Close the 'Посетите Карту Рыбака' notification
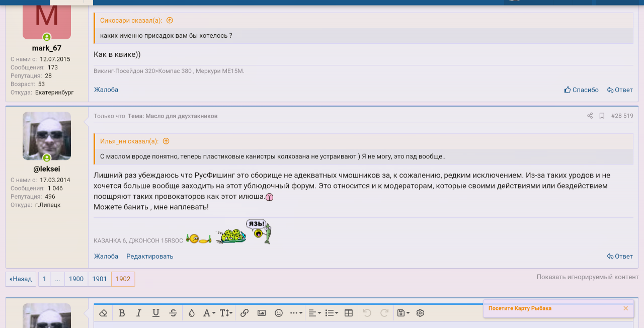This screenshot has width=644, height=328. tap(625, 308)
